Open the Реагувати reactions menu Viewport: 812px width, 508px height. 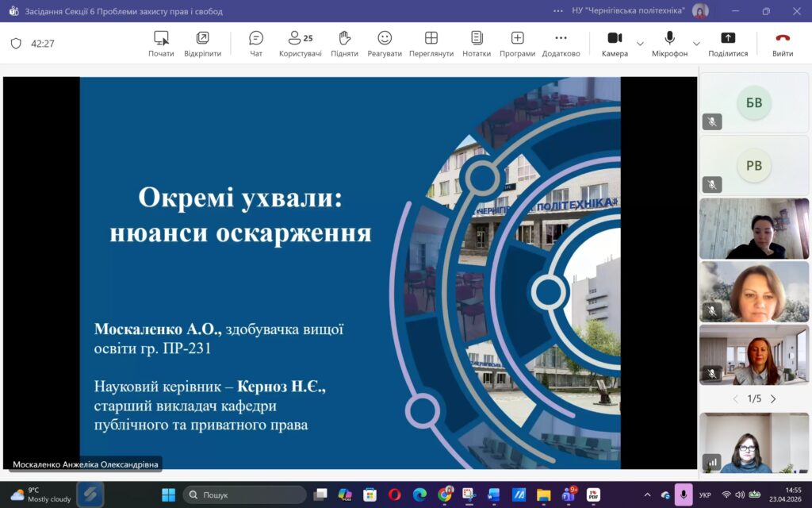tap(385, 44)
